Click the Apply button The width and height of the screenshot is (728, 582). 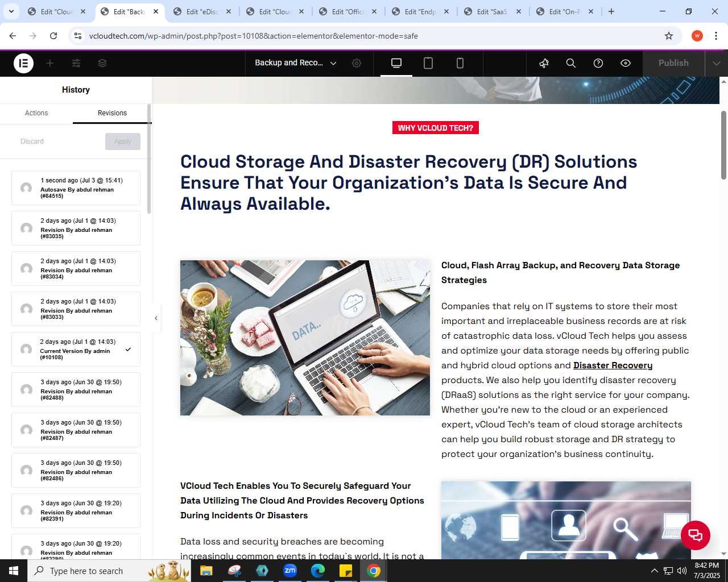(x=123, y=142)
